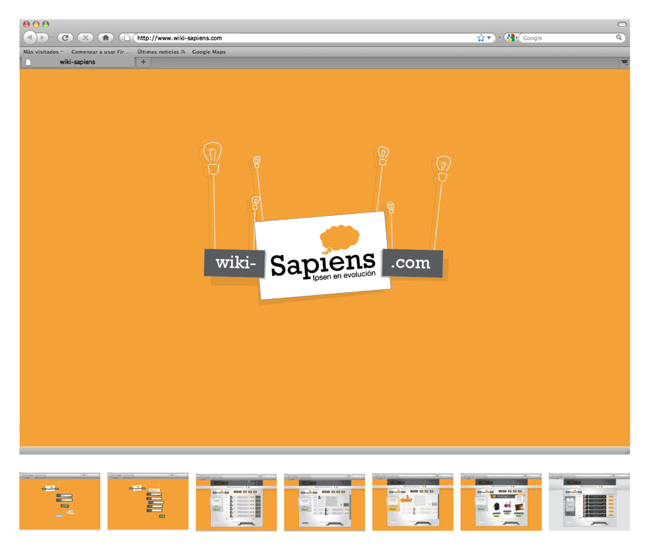This screenshot has width=650, height=552.
Task: Open the Últimas noticias feed bookmark
Action: pyautogui.click(x=161, y=52)
